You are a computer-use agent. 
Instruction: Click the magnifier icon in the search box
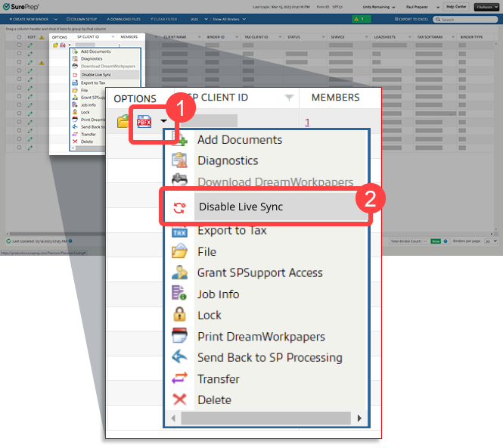click(437, 20)
